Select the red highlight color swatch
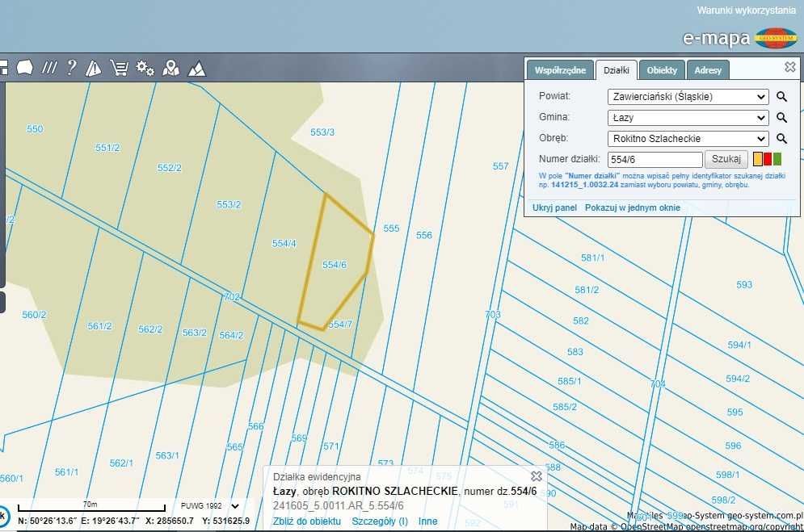The height and width of the screenshot is (532, 804). coord(768,159)
